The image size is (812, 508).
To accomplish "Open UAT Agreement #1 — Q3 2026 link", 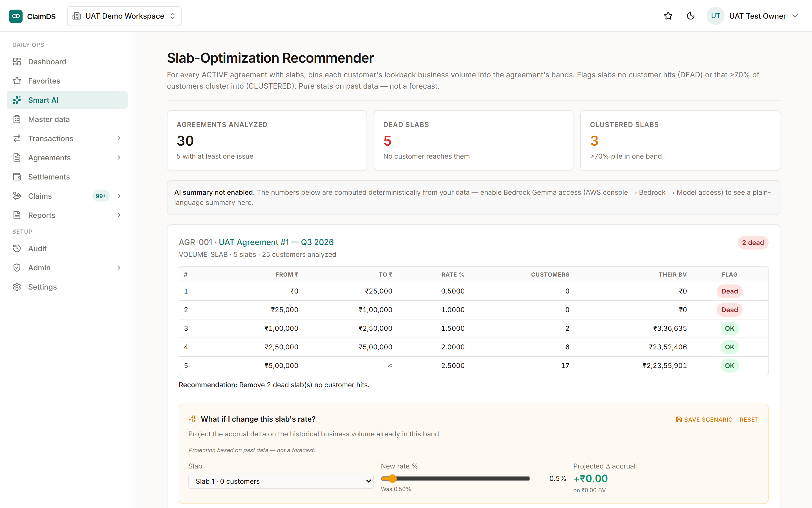I will pyautogui.click(x=276, y=242).
